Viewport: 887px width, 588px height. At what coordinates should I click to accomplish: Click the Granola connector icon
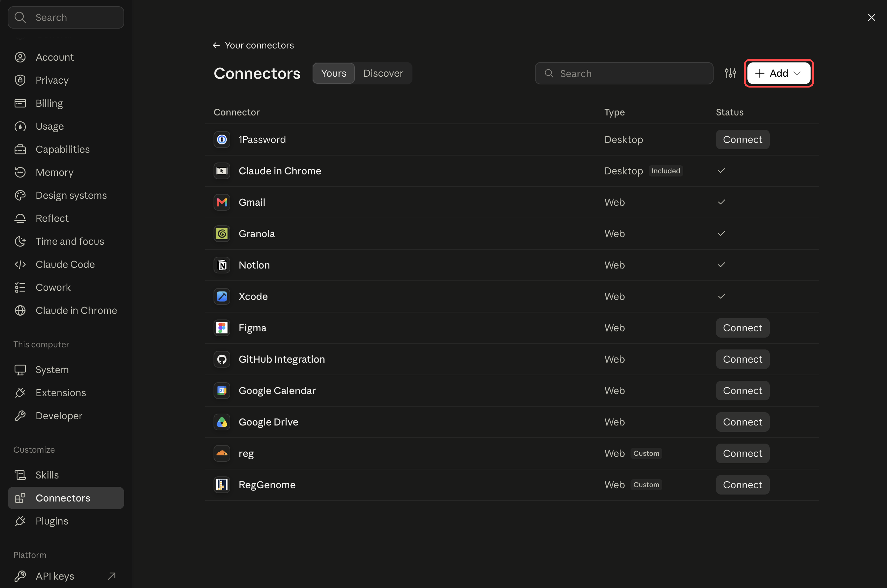tap(222, 234)
